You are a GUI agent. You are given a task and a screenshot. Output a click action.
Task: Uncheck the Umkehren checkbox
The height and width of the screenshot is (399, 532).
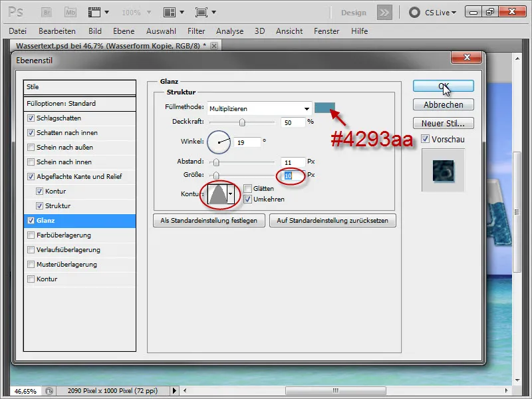click(247, 199)
